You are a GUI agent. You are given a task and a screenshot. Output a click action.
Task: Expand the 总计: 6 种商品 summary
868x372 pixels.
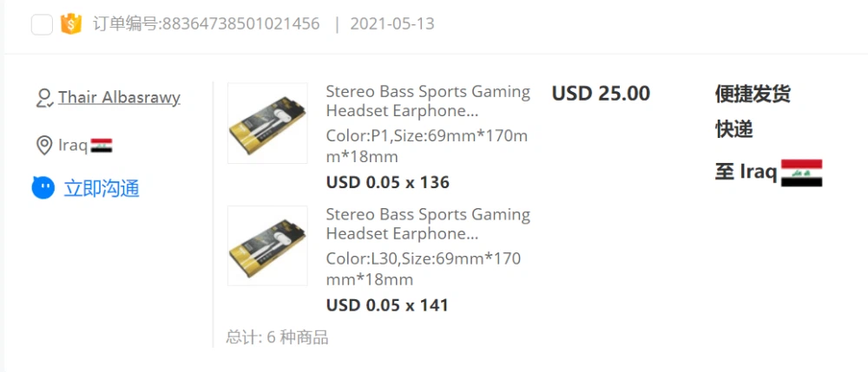click(x=278, y=337)
